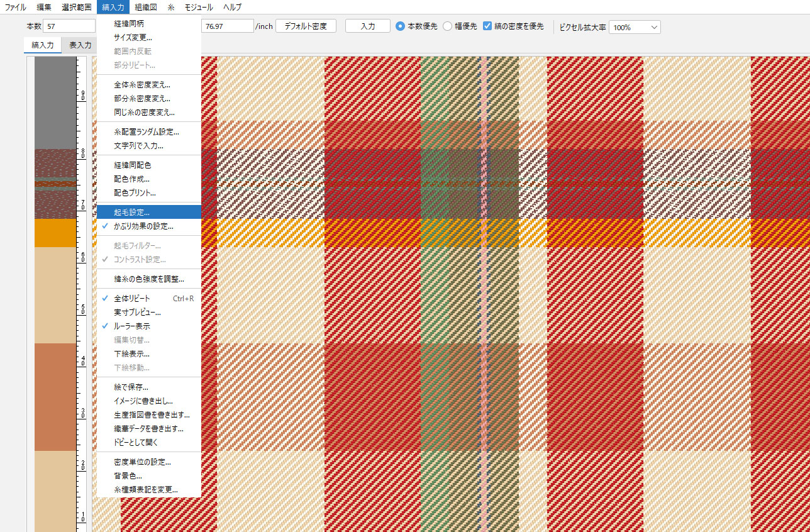Viewport: 810px width, 532px height.
Task: Choose イメージに書き出し from the menu
Action: coord(143,401)
